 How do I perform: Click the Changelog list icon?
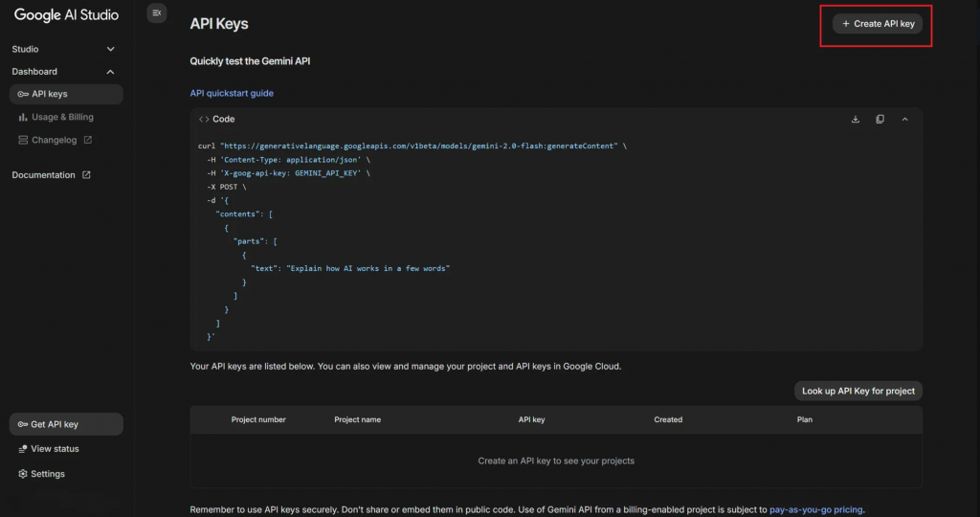click(x=23, y=140)
